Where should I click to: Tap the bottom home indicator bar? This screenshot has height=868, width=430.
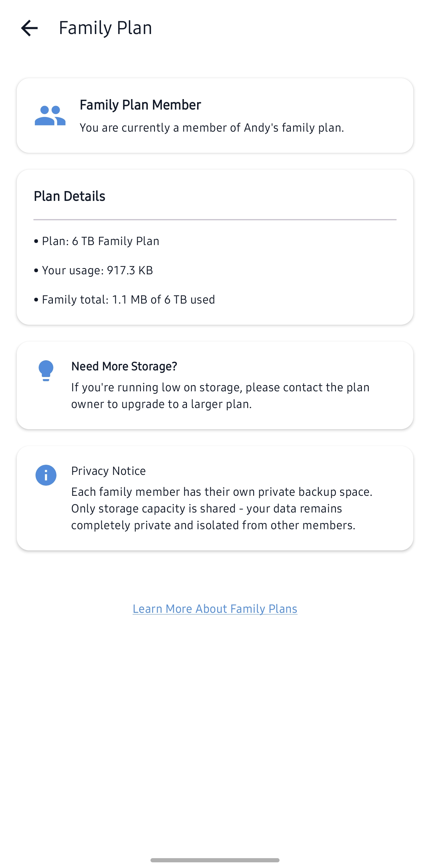[x=215, y=860]
